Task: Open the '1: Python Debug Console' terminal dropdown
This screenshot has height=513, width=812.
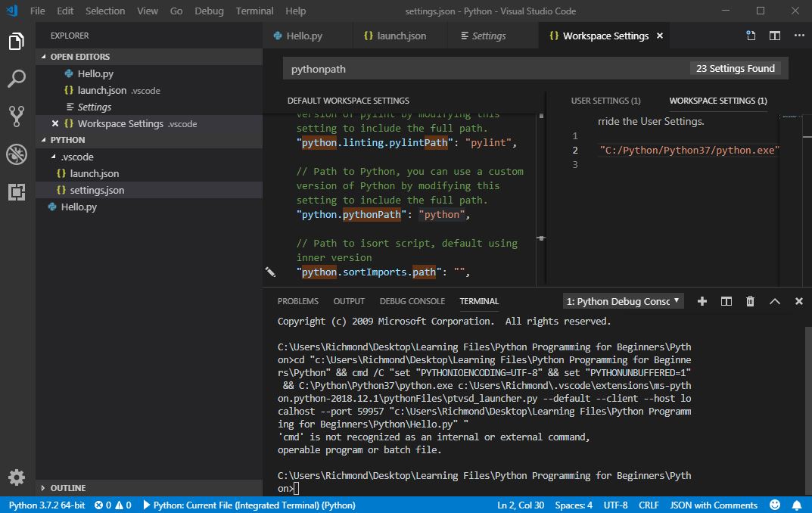Action: [x=622, y=300]
